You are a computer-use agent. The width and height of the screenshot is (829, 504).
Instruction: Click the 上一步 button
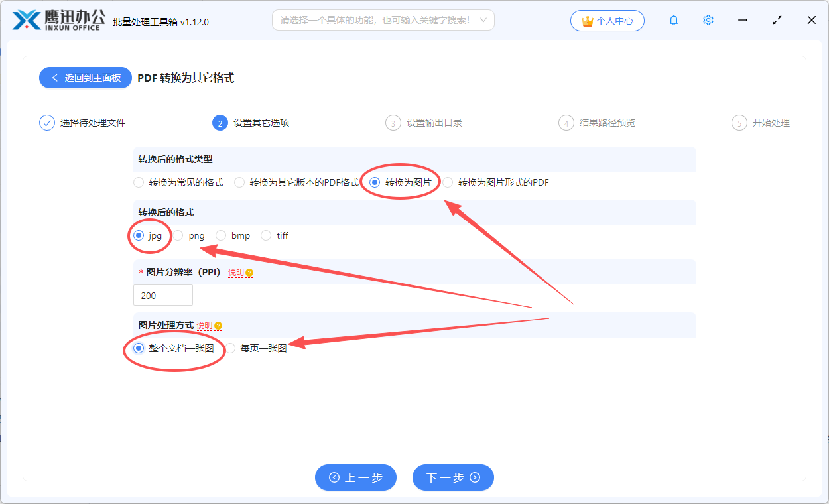click(x=355, y=477)
